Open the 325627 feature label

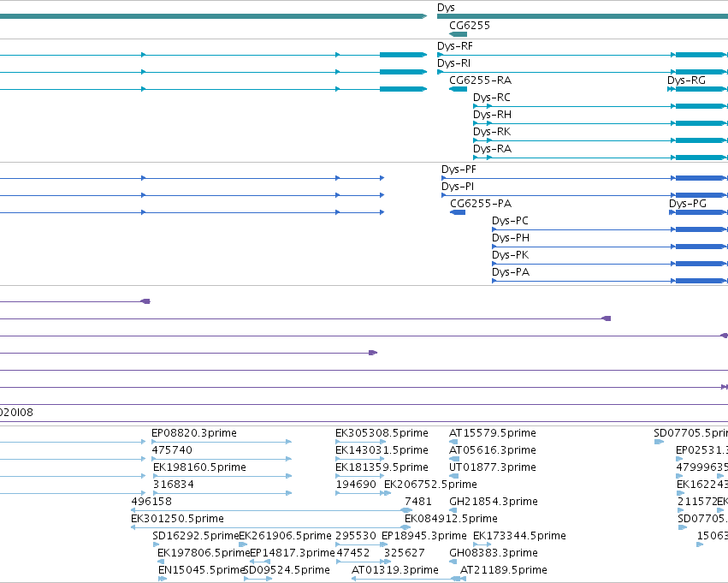pos(405,554)
